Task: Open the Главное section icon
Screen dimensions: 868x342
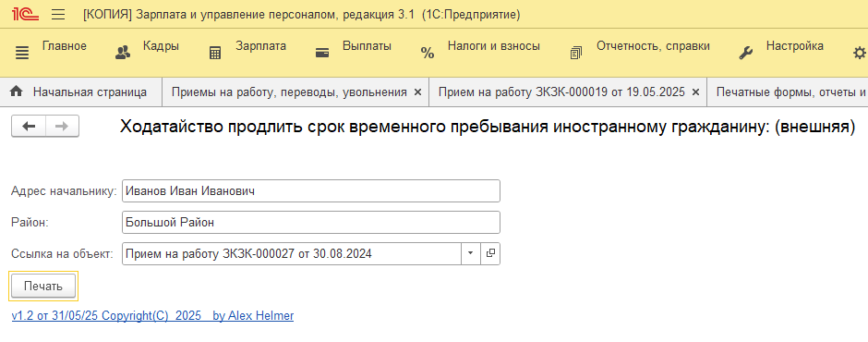Action: coord(21,54)
